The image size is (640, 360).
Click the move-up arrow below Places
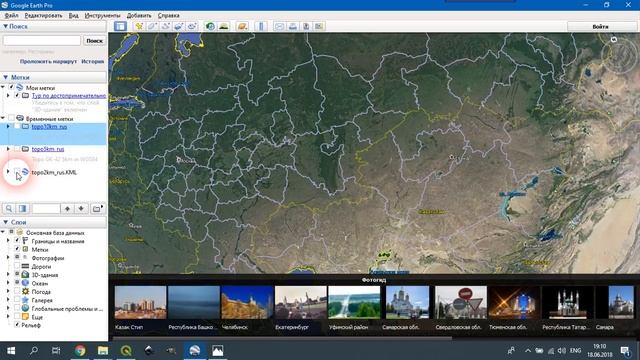tap(67, 209)
